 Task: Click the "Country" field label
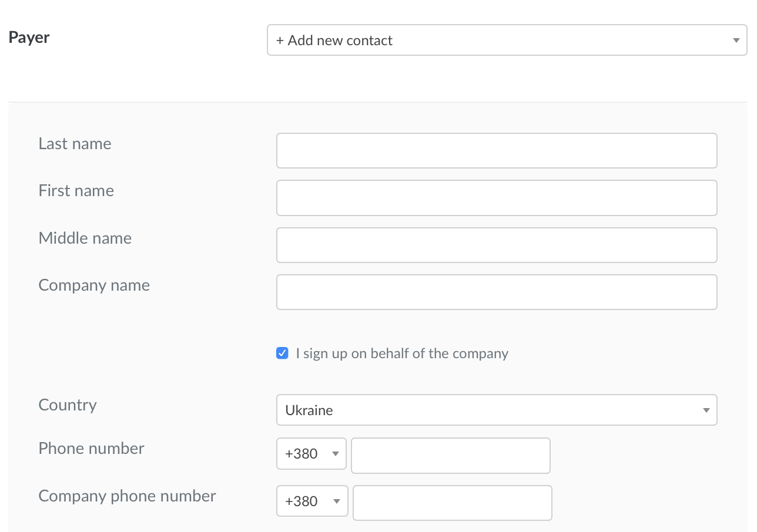pos(68,405)
